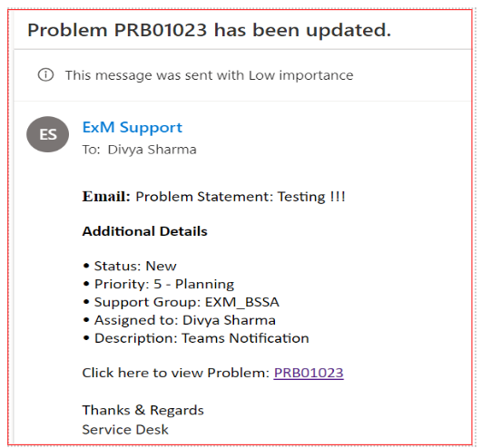Click the email subject heading
Screen dimensions: 491x448
(x=209, y=30)
